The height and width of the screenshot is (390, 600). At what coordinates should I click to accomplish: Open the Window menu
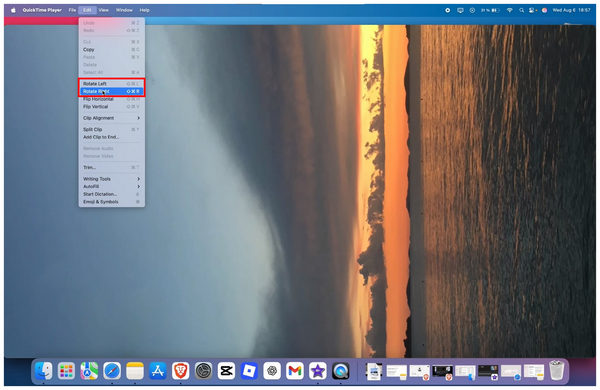(124, 10)
